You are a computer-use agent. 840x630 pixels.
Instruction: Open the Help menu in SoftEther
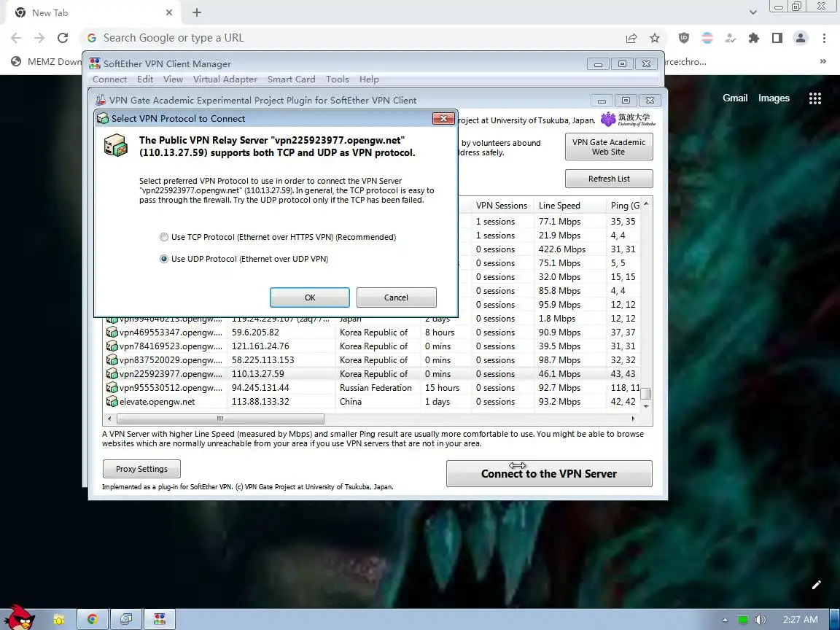pyautogui.click(x=369, y=79)
